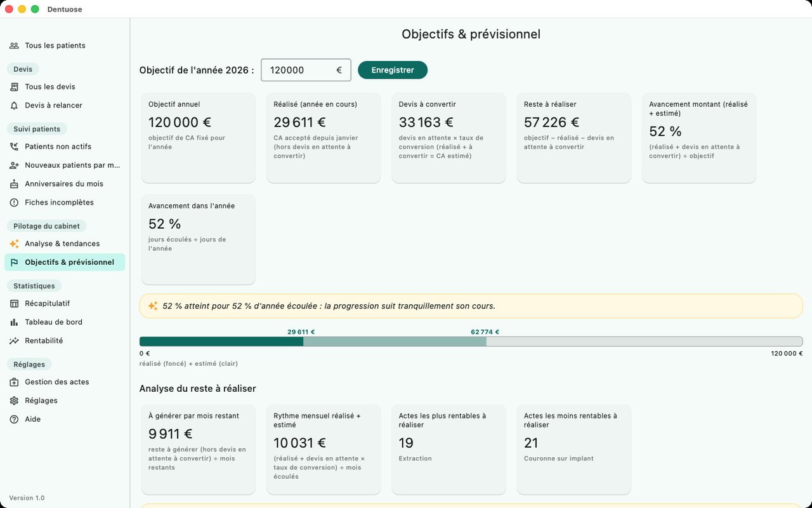The width and height of the screenshot is (812, 508).
Task: Click the Rythme mensuel réalisé + estimé card
Action: pyautogui.click(x=324, y=450)
